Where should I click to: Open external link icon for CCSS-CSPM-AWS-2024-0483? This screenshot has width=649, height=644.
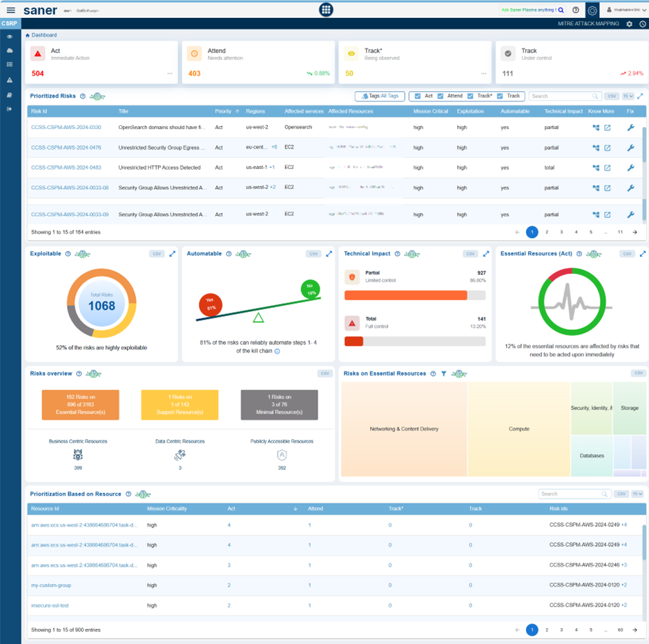(x=607, y=168)
